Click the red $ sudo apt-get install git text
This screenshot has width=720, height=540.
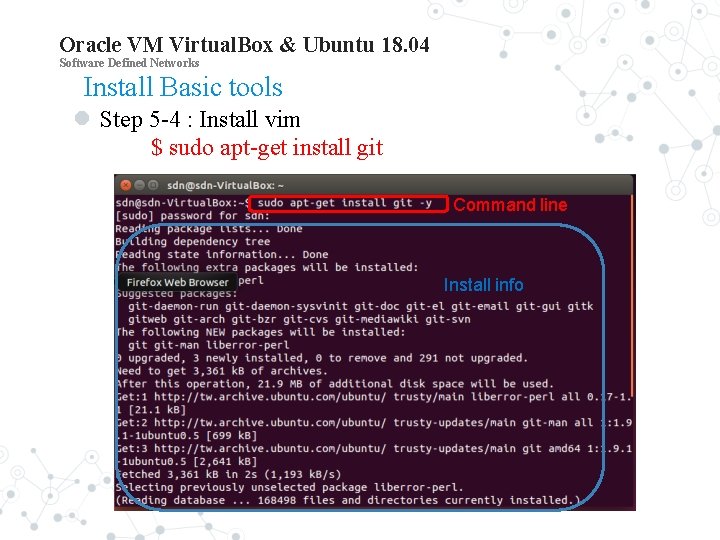coord(267,148)
